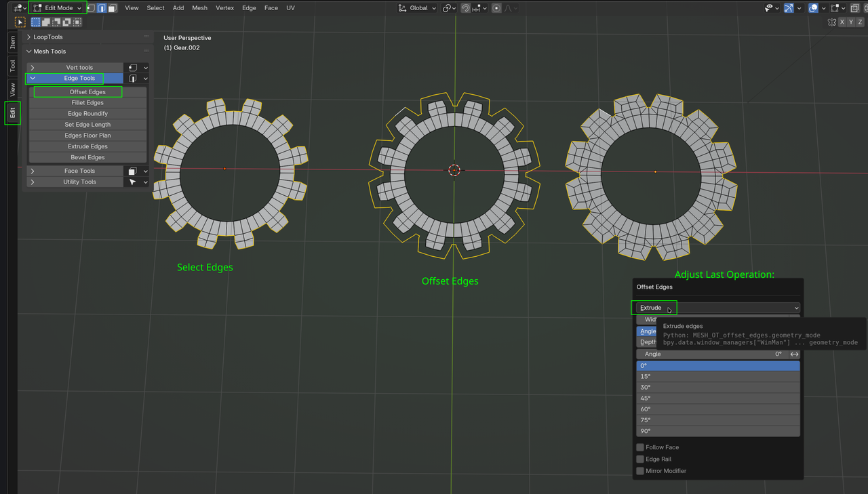Select the Tweak tool in the toolbar

point(20,21)
